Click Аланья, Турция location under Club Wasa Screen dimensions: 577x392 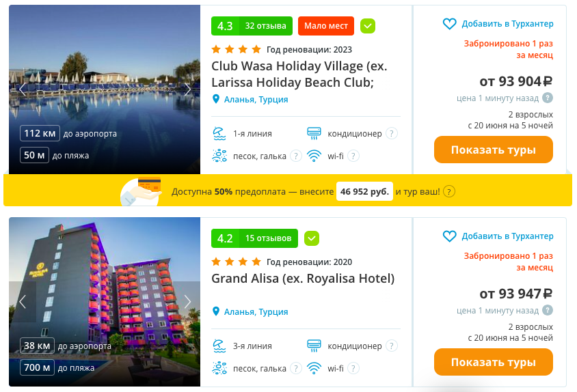point(256,99)
